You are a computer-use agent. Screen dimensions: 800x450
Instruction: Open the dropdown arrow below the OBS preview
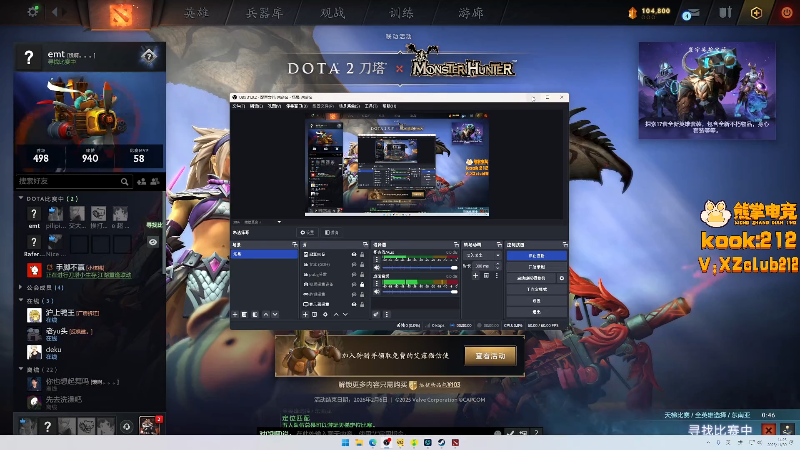coord(279,222)
